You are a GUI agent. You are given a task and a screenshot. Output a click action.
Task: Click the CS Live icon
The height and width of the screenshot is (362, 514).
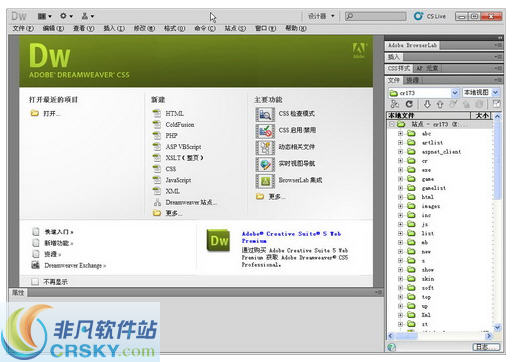click(x=418, y=16)
